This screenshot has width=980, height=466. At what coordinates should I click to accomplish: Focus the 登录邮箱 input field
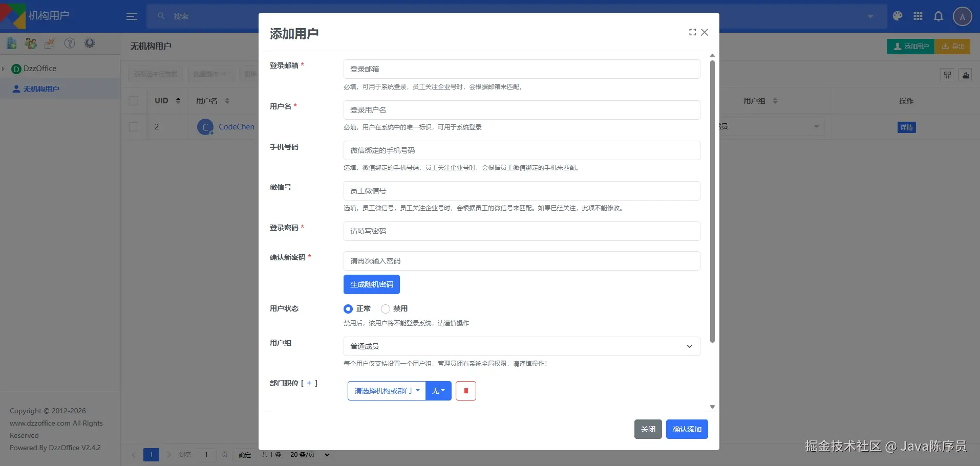522,69
